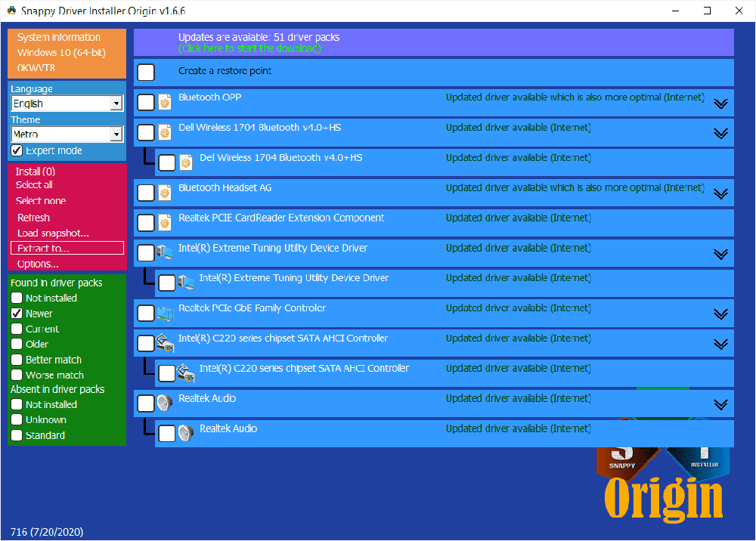Expand the Bluetooth OPP row chevron
756x541 pixels.
point(720,104)
